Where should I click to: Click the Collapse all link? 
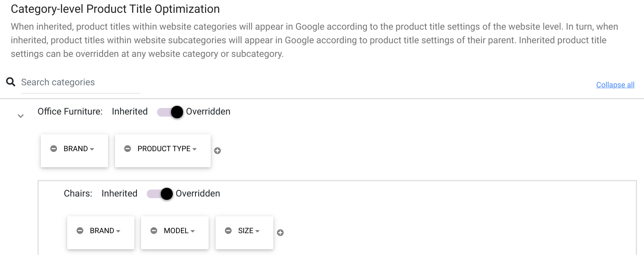tap(615, 85)
